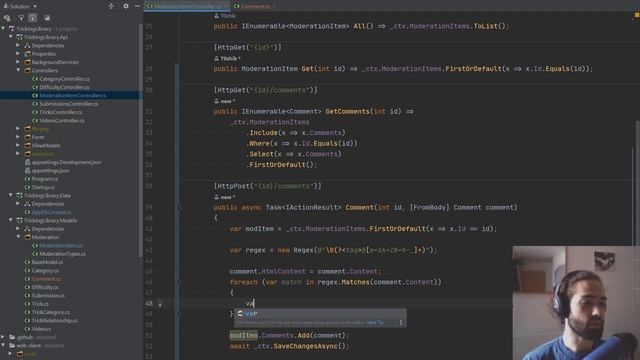Expand the Properties folder
640x360 pixels.
[18, 53]
